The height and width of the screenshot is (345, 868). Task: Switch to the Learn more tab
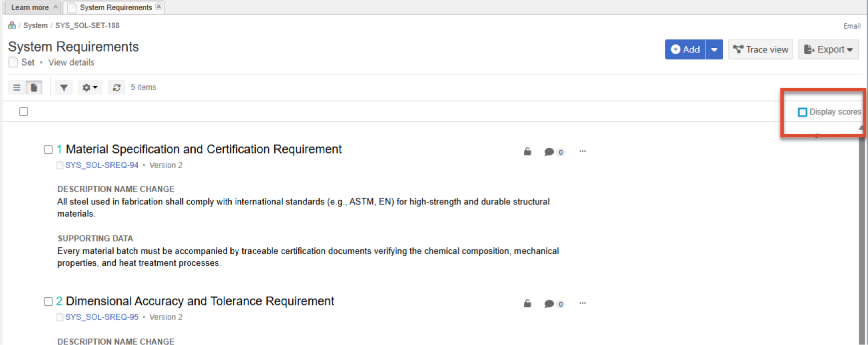pyautogui.click(x=30, y=7)
